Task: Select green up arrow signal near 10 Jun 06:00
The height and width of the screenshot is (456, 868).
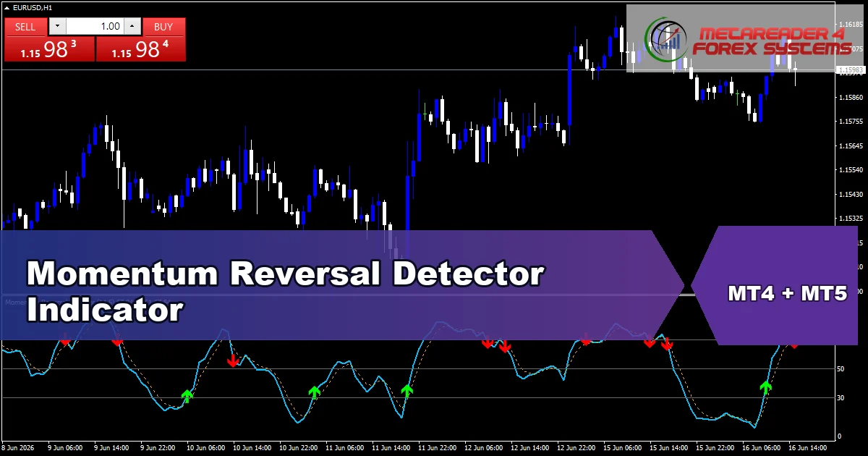Action: click(187, 395)
